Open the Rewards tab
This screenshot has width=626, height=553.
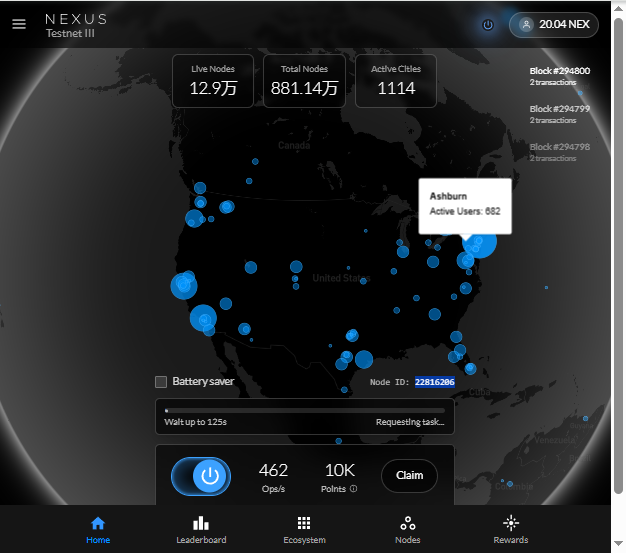pyautogui.click(x=511, y=530)
